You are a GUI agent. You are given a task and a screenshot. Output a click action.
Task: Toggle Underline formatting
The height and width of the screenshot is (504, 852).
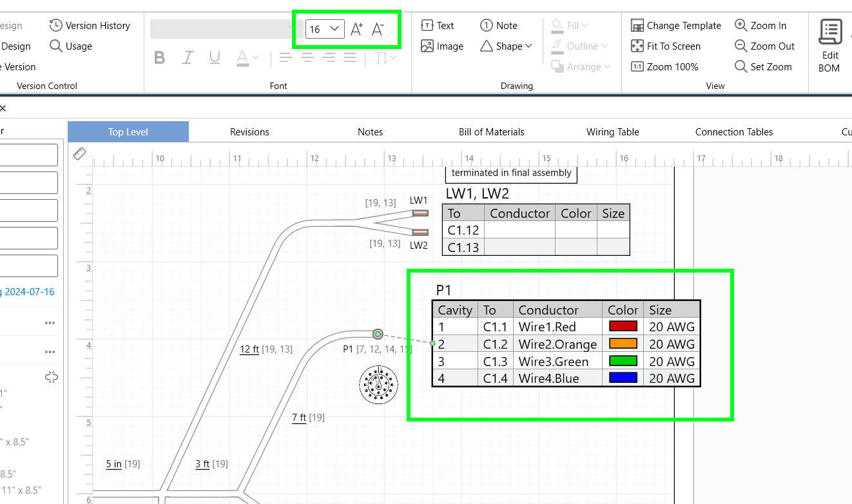215,58
